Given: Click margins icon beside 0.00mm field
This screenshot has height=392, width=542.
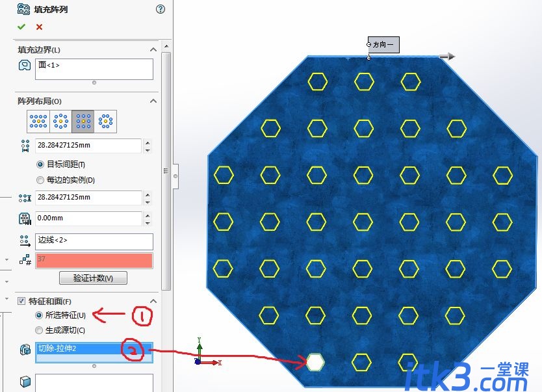Looking at the screenshot, I should (x=25, y=219).
